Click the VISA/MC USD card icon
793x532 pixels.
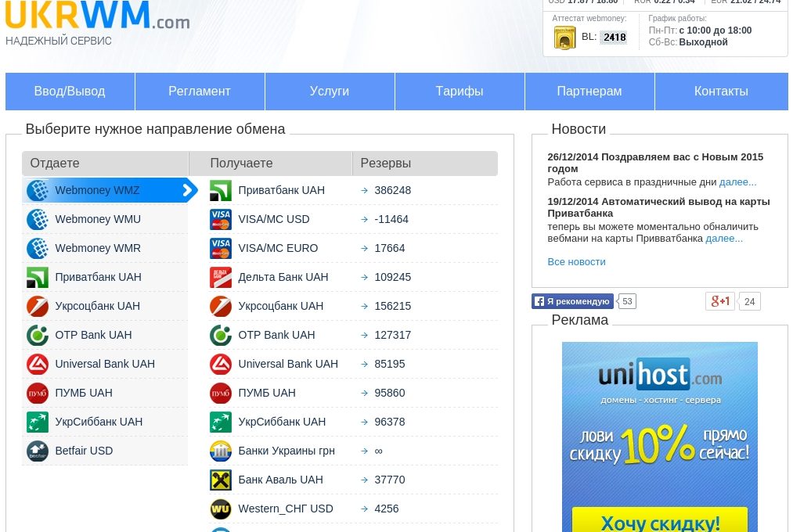[x=221, y=219]
